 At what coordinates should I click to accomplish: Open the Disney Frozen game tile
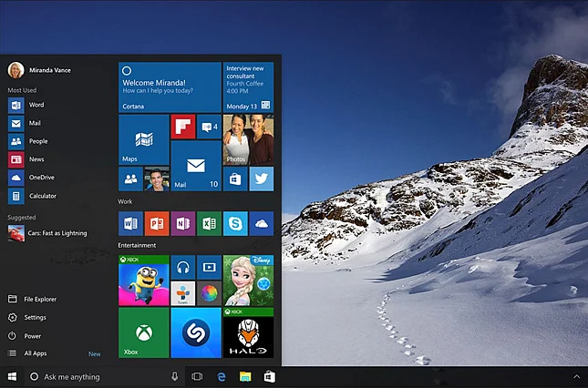click(x=248, y=281)
